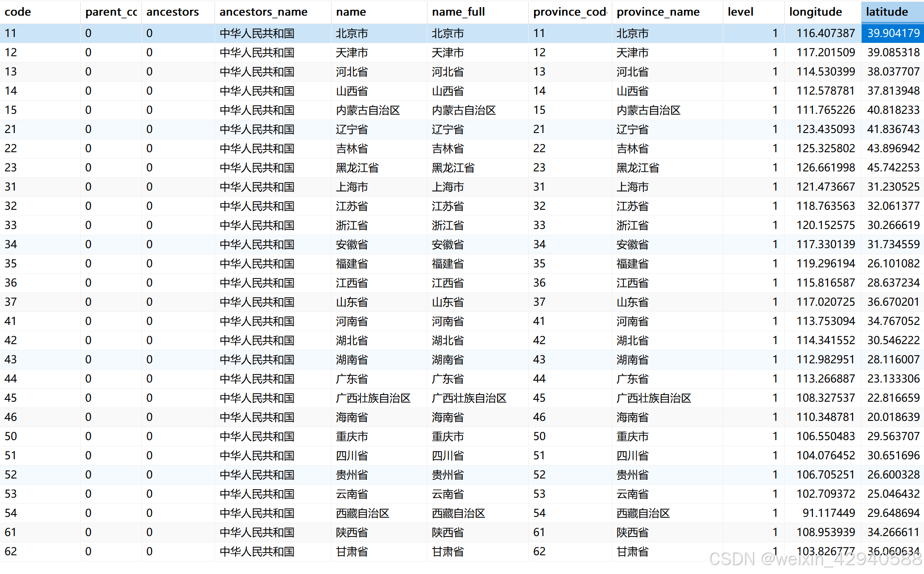Select the highlighted latitude cell 39.904179
This screenshot has width=924, height=574.
893,33
